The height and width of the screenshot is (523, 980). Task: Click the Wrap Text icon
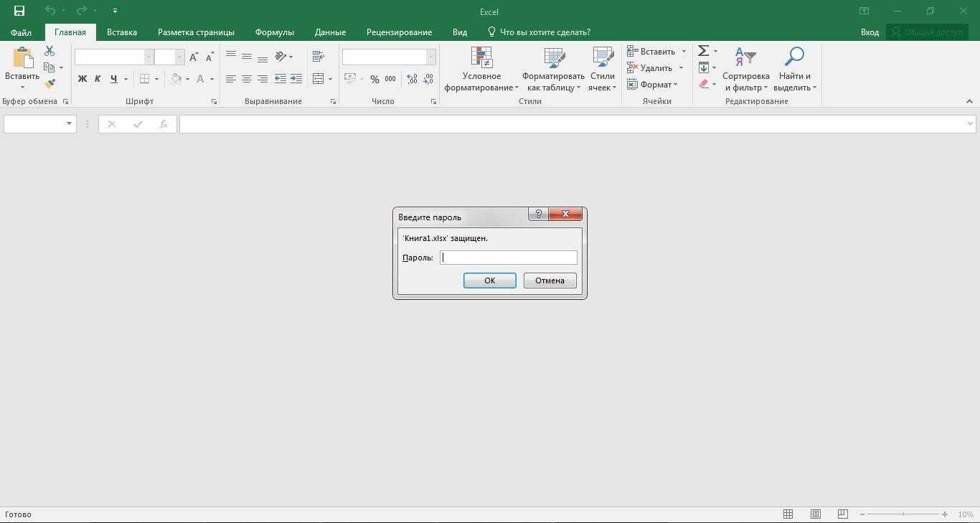pos(319,56)
